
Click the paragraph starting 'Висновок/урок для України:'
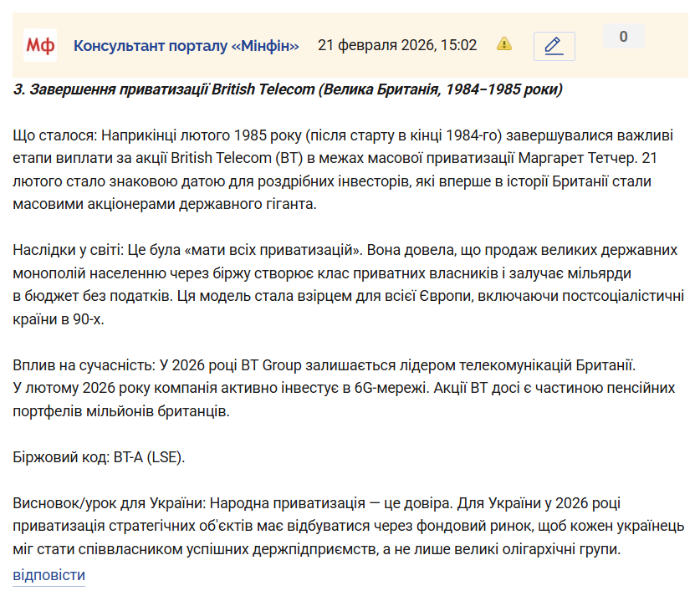[x=348, y=526]
